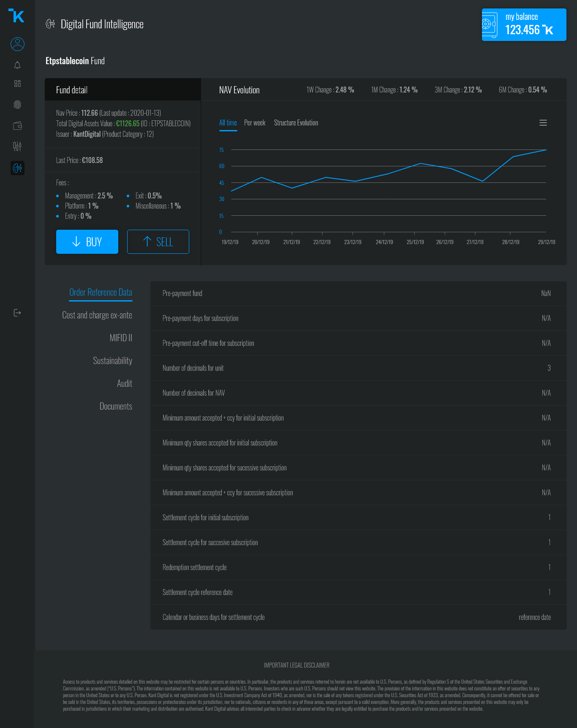Image resolution: width=577 pixels, height=728 pixels.
Task: Click the SELL button
Action: pyautogui.click(x=158, y=242)
